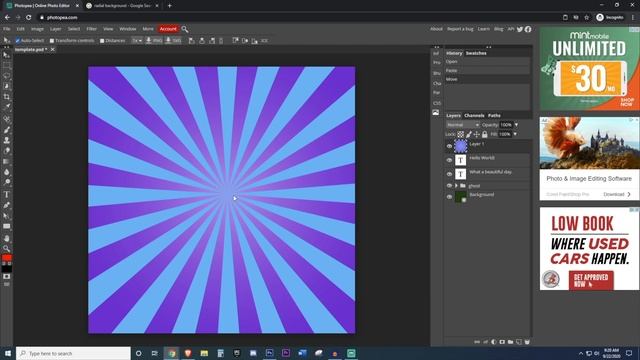Viewport: 640px width, 360px height.
Task: Open the search magnifier in menu bar
Action: coord(185,29)
